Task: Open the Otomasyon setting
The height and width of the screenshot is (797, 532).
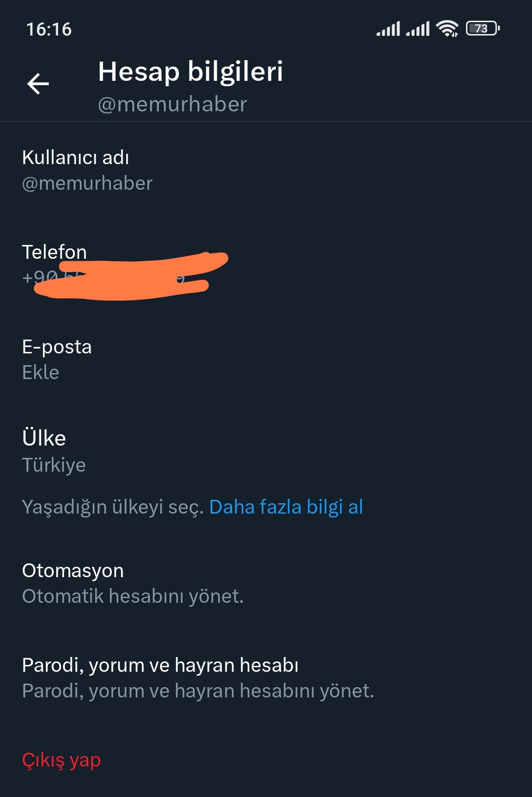Action: click(266, 583)
